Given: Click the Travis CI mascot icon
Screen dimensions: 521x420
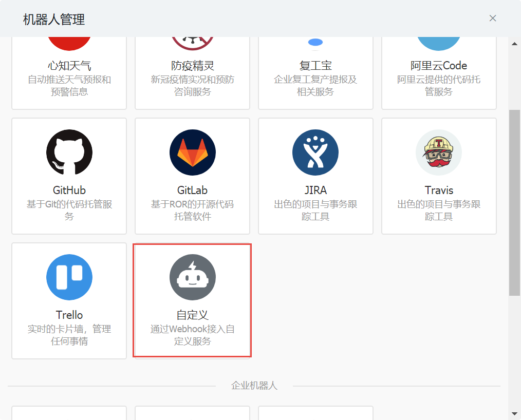Looking at the screenshot, I should point(439,152).
